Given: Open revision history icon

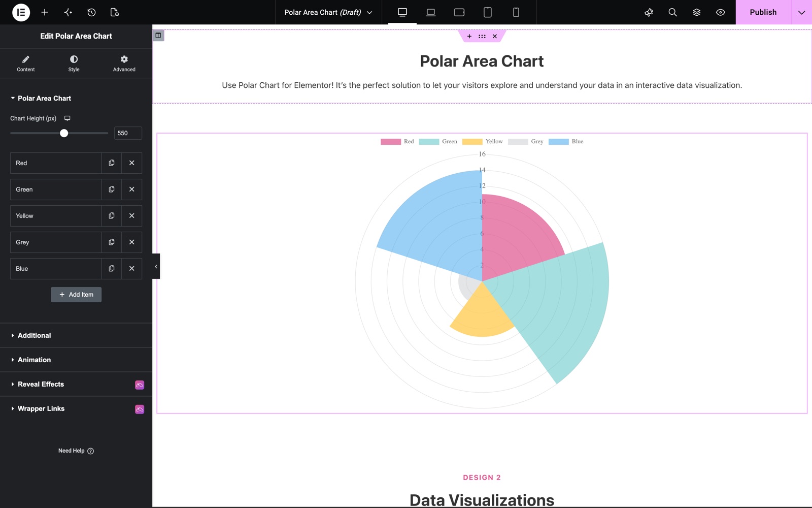Looking at the screenshot, I should 91,12.
